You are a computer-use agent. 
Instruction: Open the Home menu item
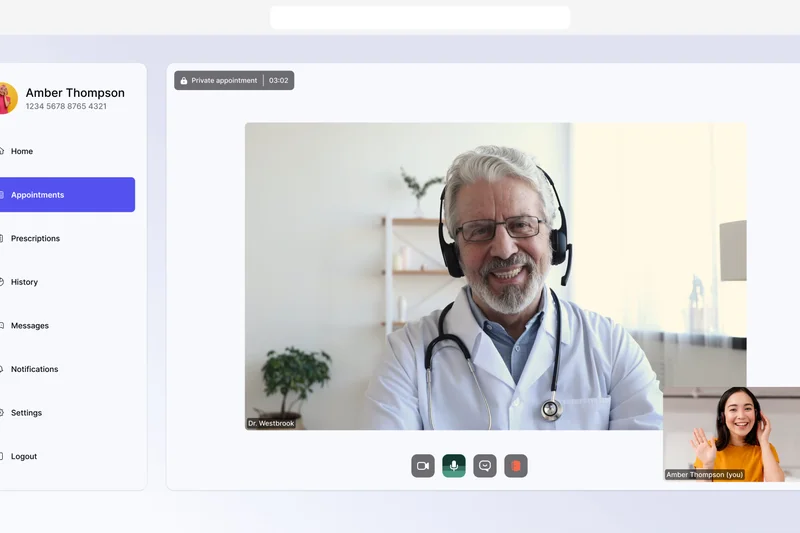22,152
